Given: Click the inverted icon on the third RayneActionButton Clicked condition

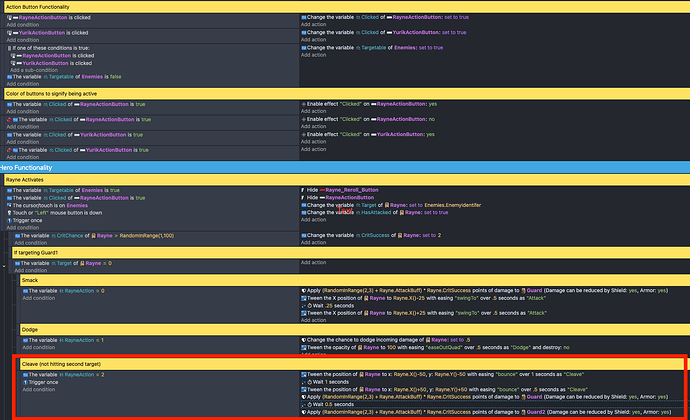Looking at the screenshot, I should (x=9, y=120).
